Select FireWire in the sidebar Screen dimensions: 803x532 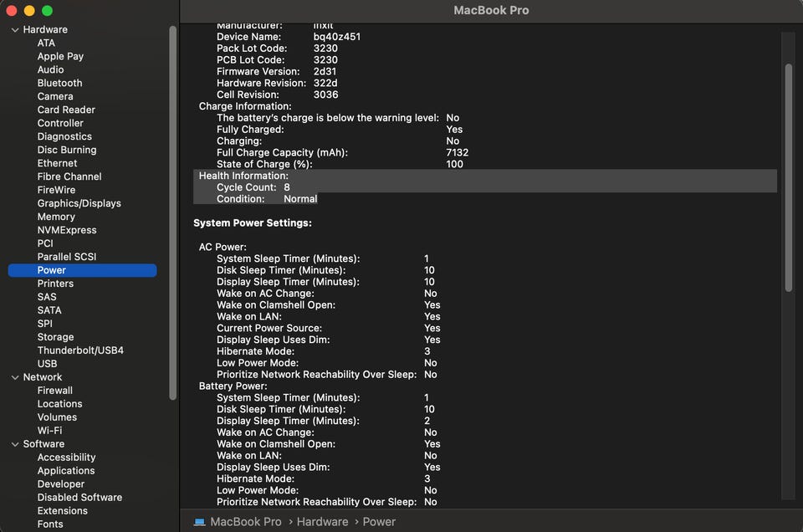pos(56,189)
